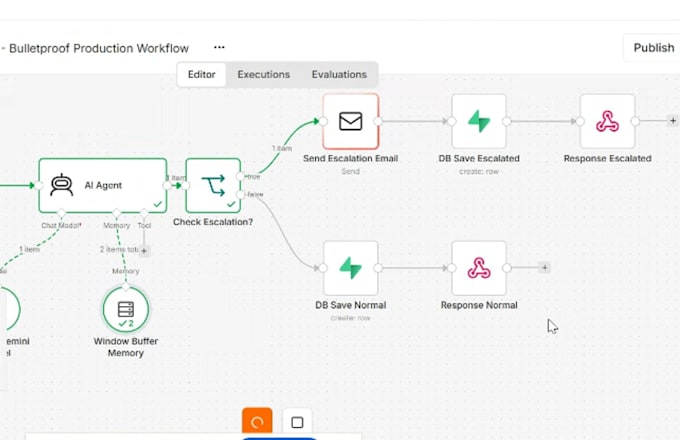Click the Window Buffer Memory label
This screenshot has width=680, height=440.
[x=126, y=347]
